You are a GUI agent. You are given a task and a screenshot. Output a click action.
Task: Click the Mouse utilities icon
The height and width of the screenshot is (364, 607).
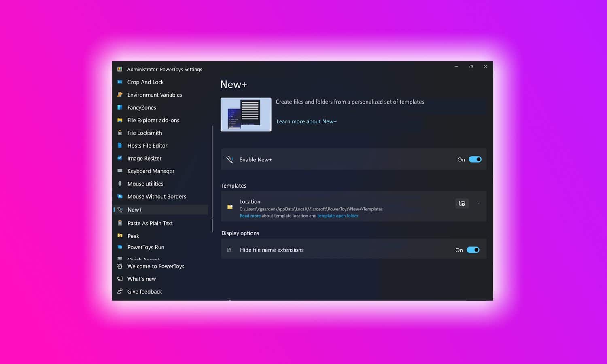click(120, 183)
